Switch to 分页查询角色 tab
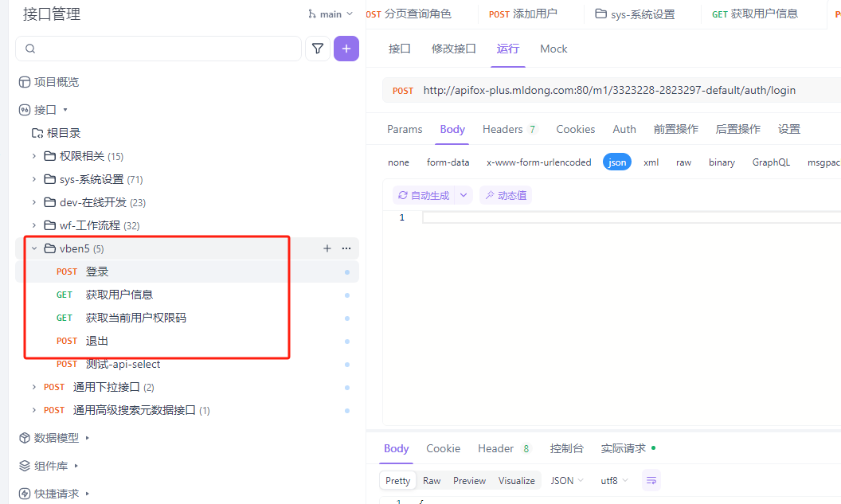841x504 pixels. click(x=409, y=14)
